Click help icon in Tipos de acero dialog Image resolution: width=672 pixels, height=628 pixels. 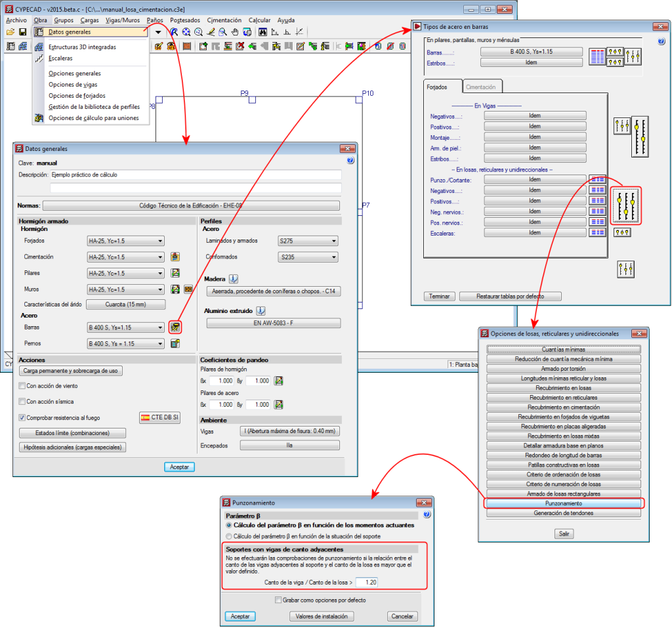pos(661,41)
